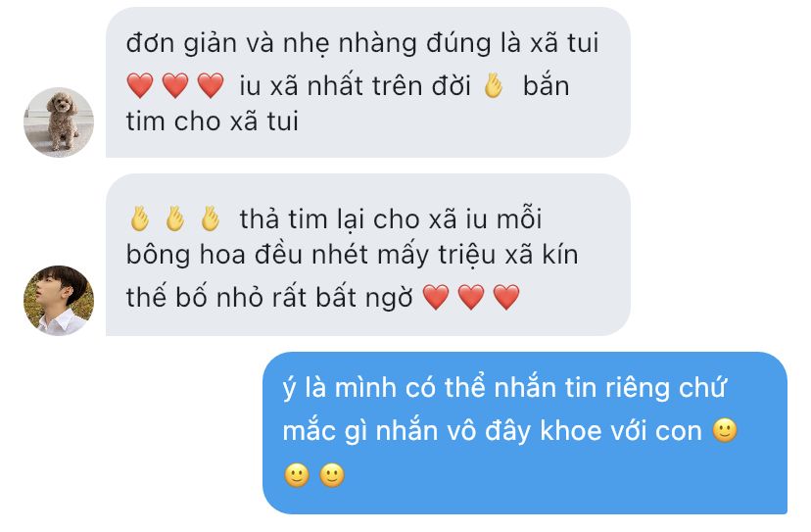Click first finger-heart emoji in second message
This screenshot has width=811, height=532.
pyautogui.click(x=140, y=218)
